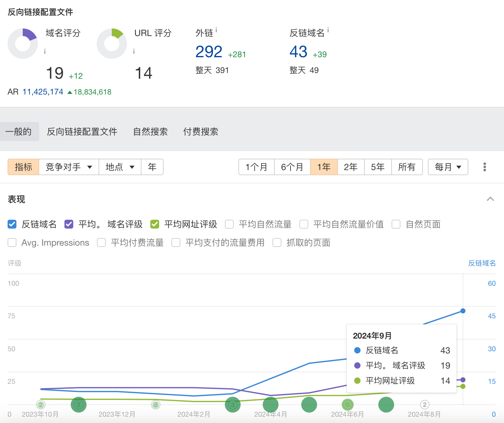Click the large green marker above 2024年4月
The width and height of the screenshot is (504, 423).
tap(271, 405)
